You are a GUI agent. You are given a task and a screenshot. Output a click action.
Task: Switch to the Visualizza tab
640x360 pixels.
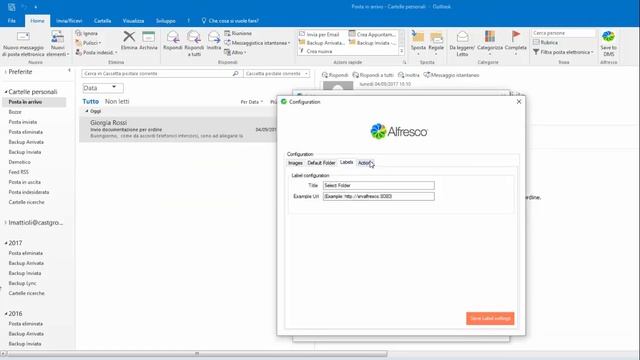point(133,21)
